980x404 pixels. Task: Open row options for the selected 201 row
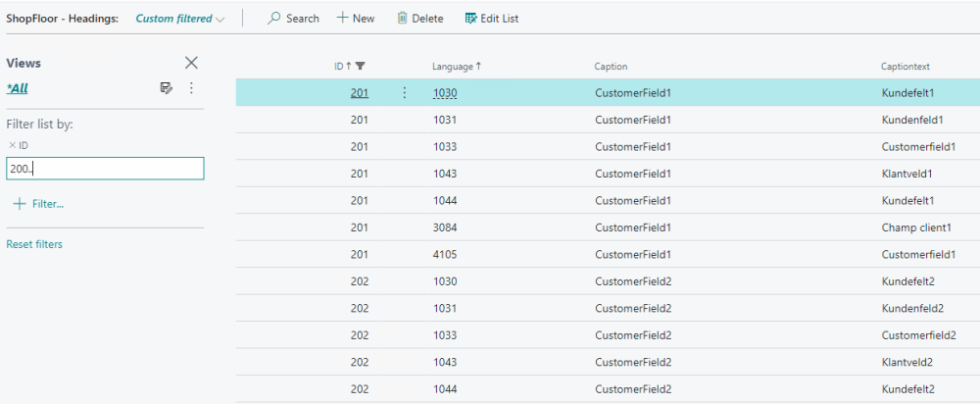pyautogui.click(x=404, y=93)
